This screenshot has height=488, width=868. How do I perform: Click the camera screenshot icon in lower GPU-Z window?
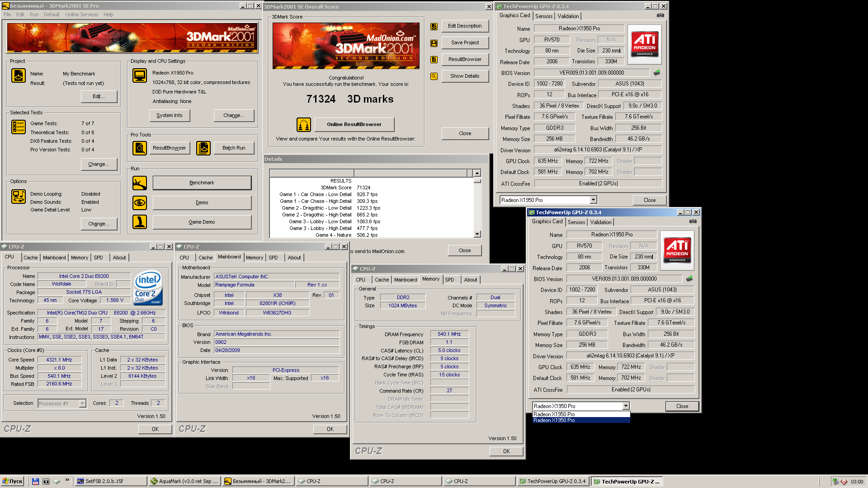[x=693, y=221]
